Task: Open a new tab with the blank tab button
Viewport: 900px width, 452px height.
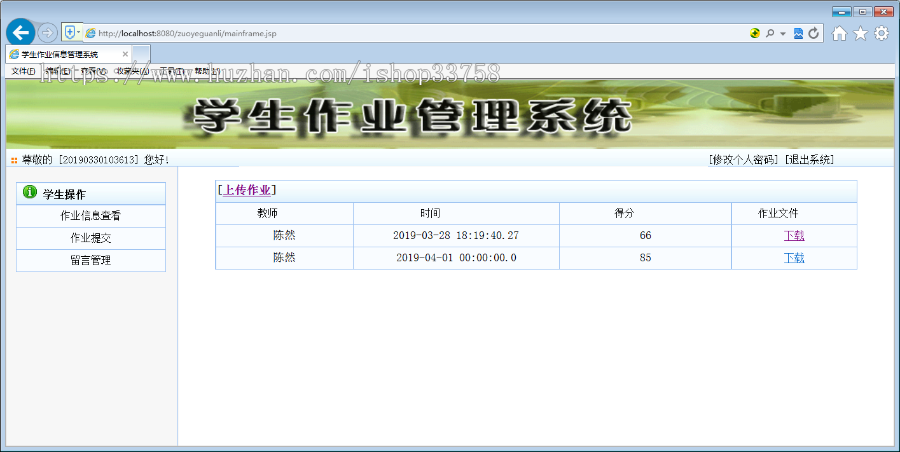Action: pos(142,55)
